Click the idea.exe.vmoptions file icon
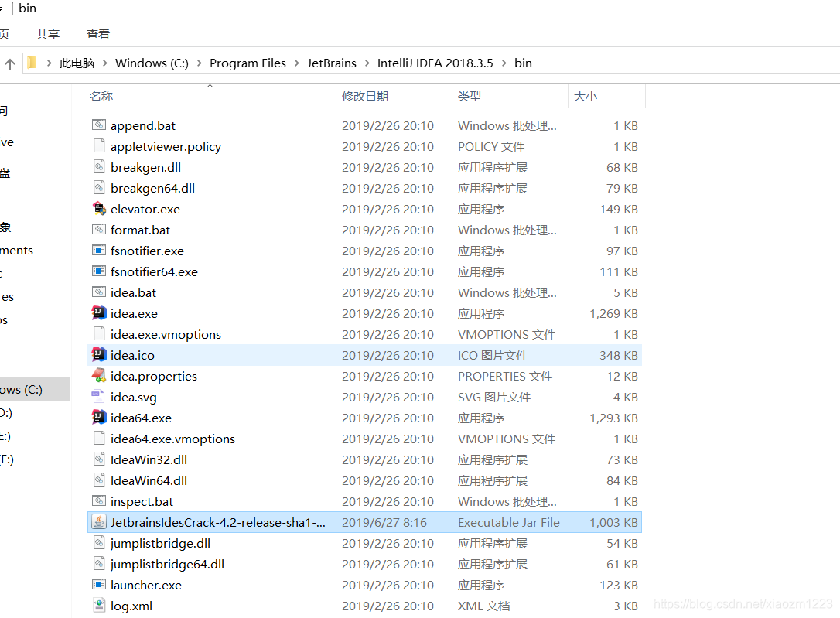The image size is (840, 618). click(x=98, y=334)
